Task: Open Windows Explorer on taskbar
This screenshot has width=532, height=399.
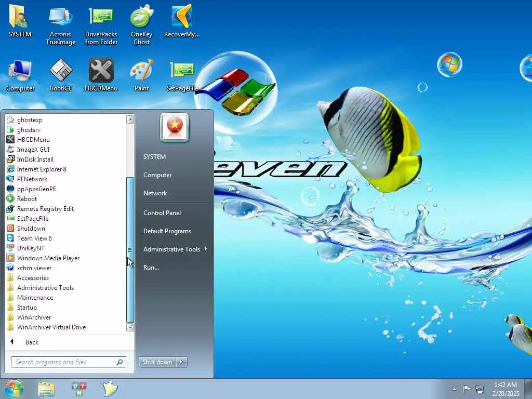Action: [46, 389]
